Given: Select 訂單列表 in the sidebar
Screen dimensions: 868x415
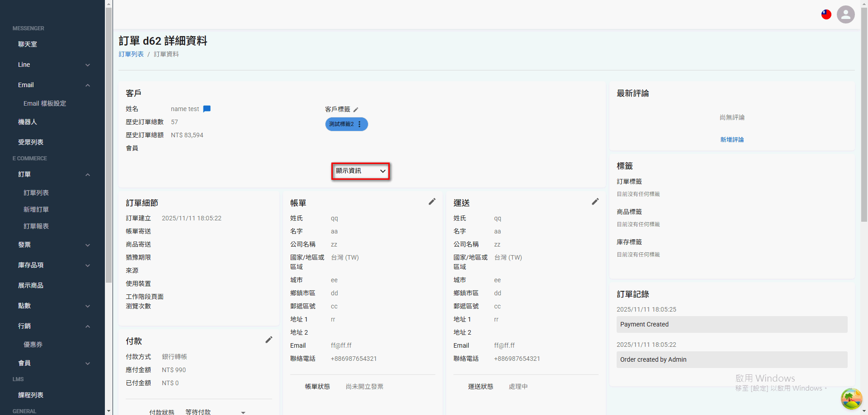Looking at the screenshot, I should 36,193.
